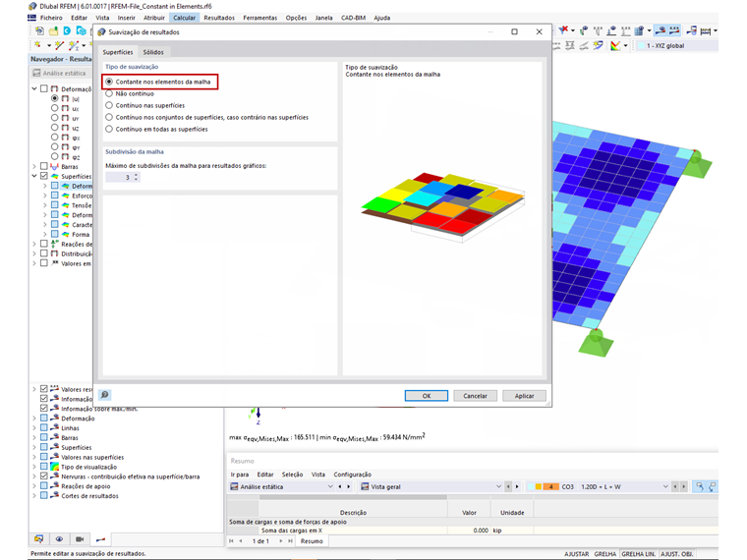Click the Resumo sheet tab at bottom
This screenshot has width=747, height=560.
[312, 541]
